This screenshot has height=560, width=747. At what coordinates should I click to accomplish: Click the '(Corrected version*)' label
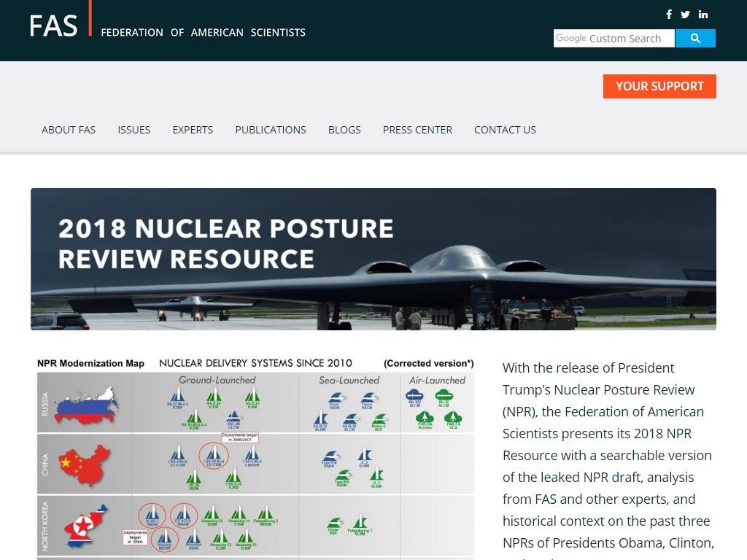(x=429, y=363)
